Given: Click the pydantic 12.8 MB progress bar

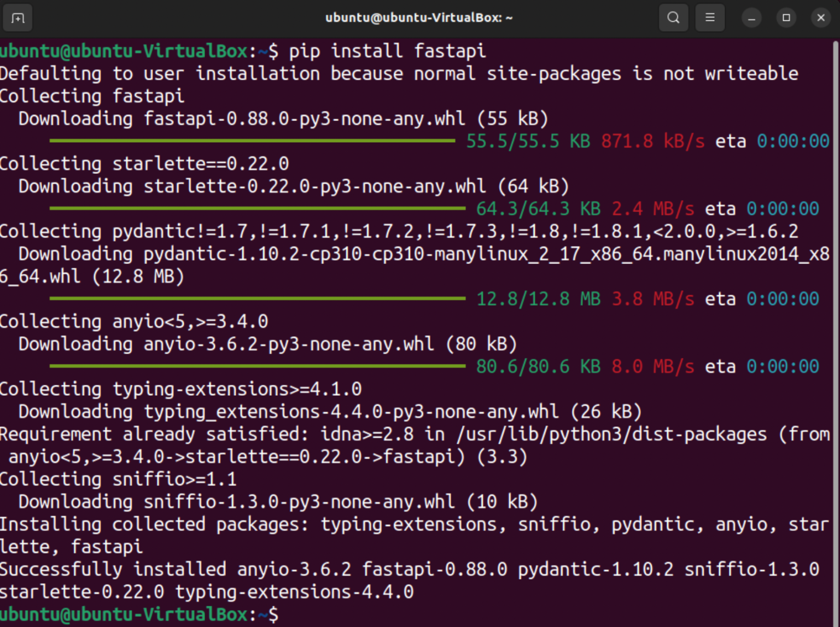Looking at the screenshot, I should pyautogui.click(x=257, y=298).
